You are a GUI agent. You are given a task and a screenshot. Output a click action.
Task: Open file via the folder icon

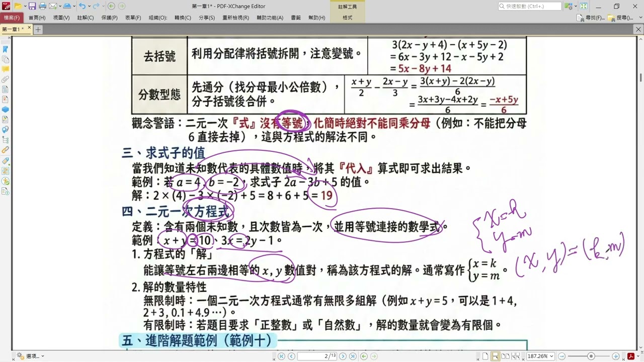tap(18, 6)
